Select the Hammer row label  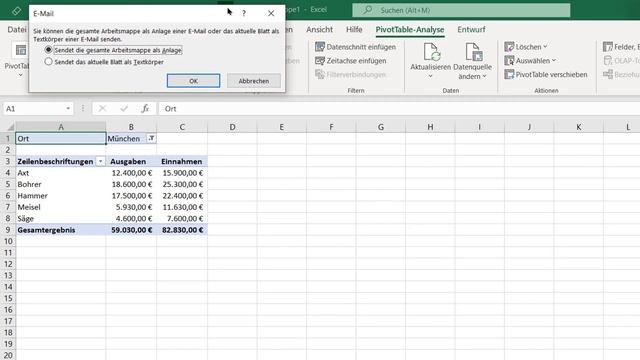61,196
